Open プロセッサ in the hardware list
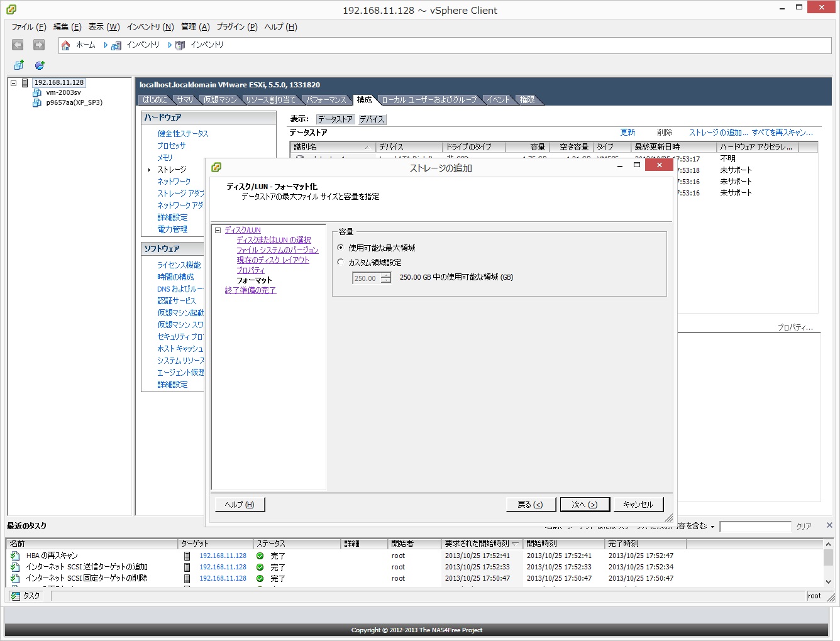This screenshot has height=641, width=840. [x=172, y=146]
